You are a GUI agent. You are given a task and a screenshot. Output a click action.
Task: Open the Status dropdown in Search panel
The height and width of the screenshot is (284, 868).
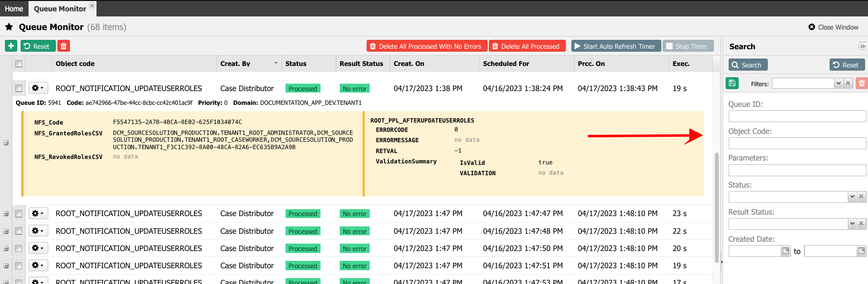pos(852,196)
